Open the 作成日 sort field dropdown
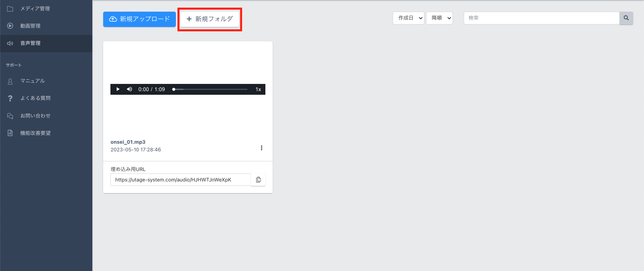 pyautogui.click(x=408, y=18)
